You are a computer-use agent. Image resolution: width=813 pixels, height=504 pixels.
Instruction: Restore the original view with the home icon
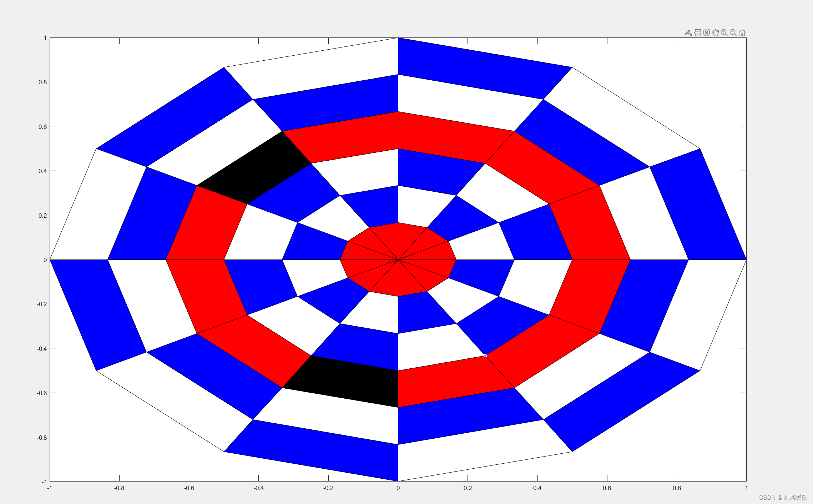tap(742, 33)
